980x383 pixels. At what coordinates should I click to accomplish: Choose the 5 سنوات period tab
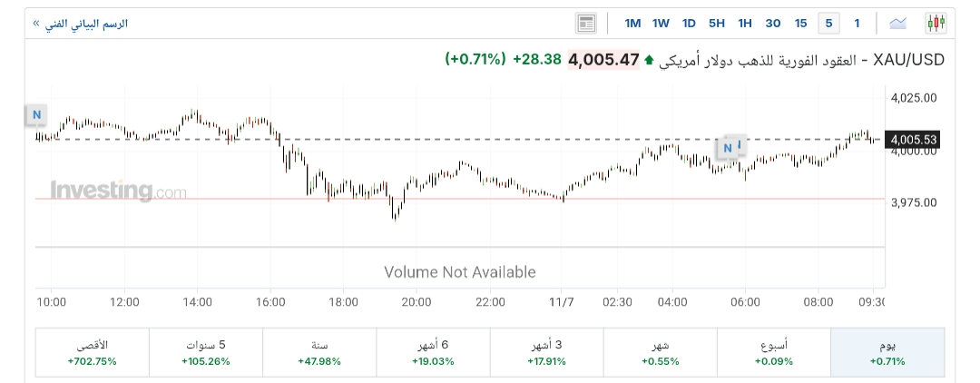[205, 352]
